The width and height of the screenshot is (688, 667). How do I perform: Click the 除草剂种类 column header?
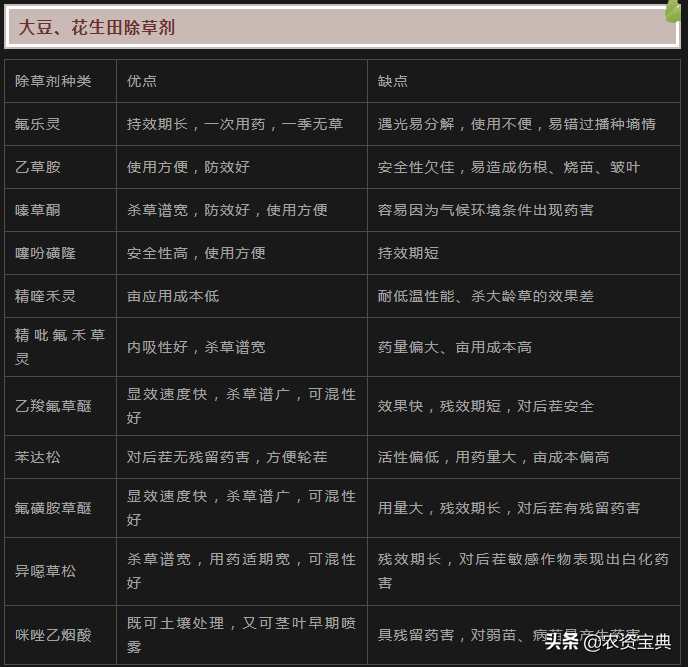(x=53, y=81)
